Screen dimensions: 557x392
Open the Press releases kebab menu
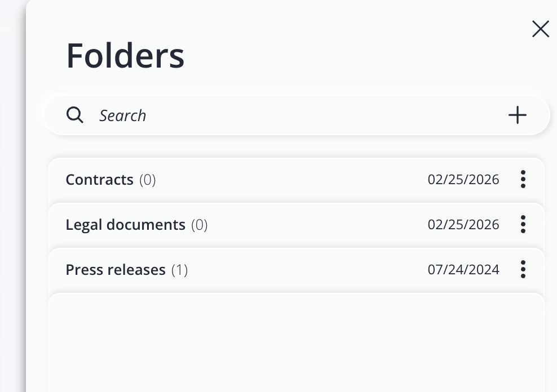[523, 269]
